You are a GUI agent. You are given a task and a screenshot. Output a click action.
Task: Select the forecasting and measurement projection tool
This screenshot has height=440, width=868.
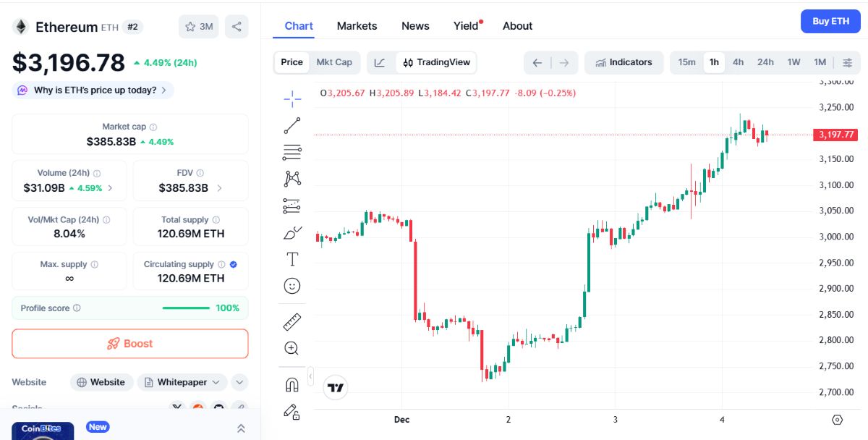coord(292,206)
